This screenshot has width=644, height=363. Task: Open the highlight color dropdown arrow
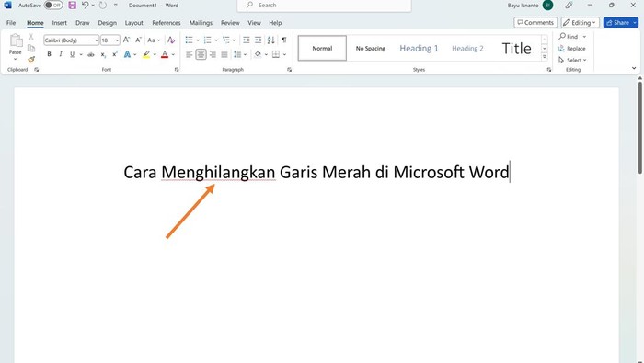coord(155,54)
